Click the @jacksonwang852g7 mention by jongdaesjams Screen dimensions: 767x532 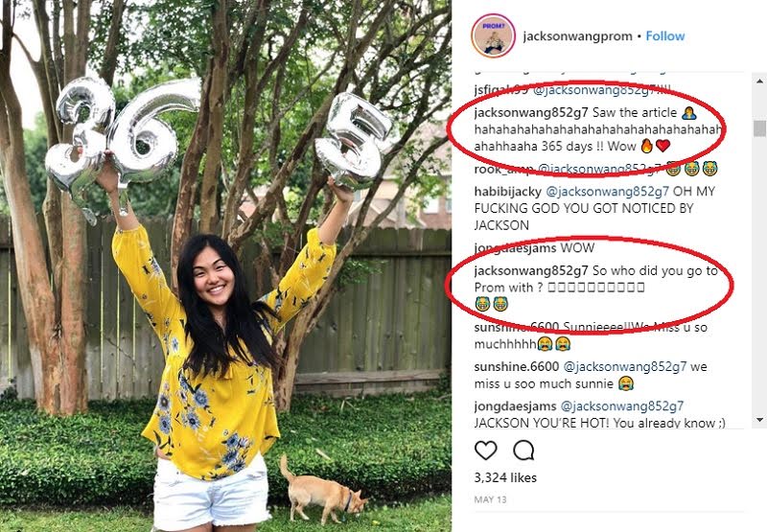coord(622,406)
